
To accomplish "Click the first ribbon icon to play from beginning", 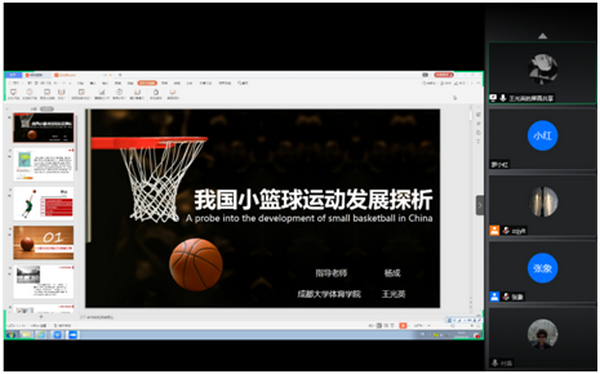I will pyautogui.click(x=13, y=93).
